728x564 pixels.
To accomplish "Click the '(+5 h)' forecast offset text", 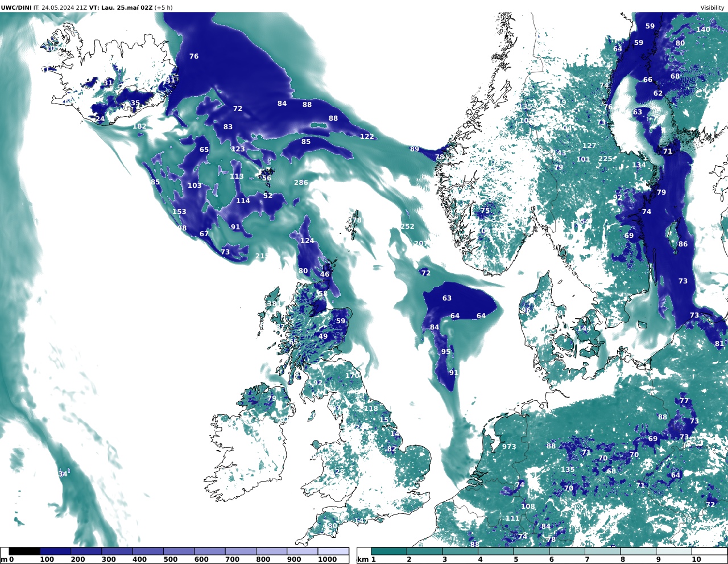I will (x=164, y=7).
